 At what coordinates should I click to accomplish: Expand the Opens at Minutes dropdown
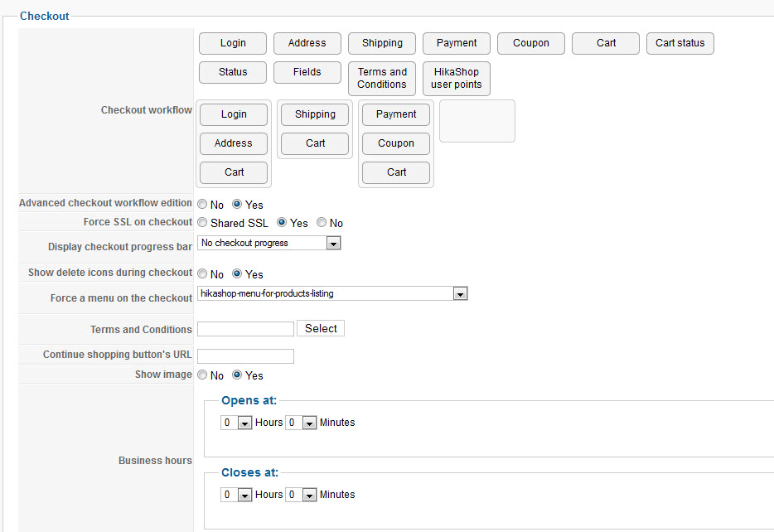[301, 423]
